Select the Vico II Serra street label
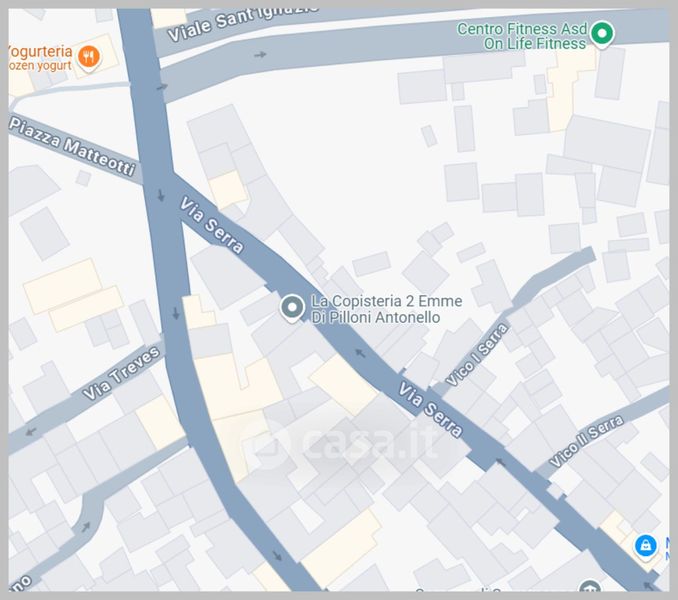The width and height of the screenshot is (678, 600). (586, 441)
